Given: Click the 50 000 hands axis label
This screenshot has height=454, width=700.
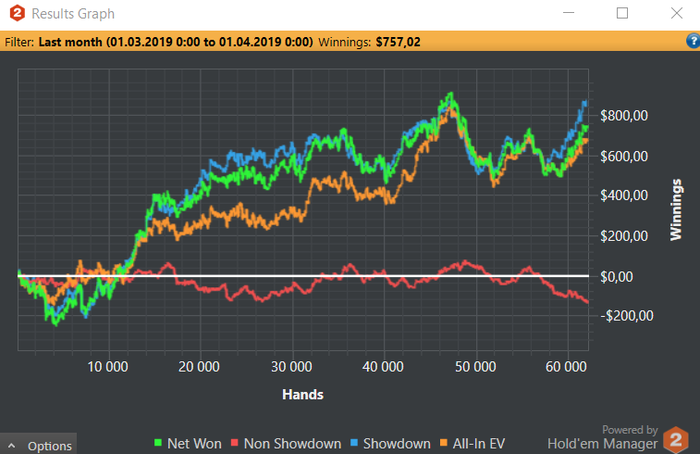Looking at the screenshot, I should point(475,367).
